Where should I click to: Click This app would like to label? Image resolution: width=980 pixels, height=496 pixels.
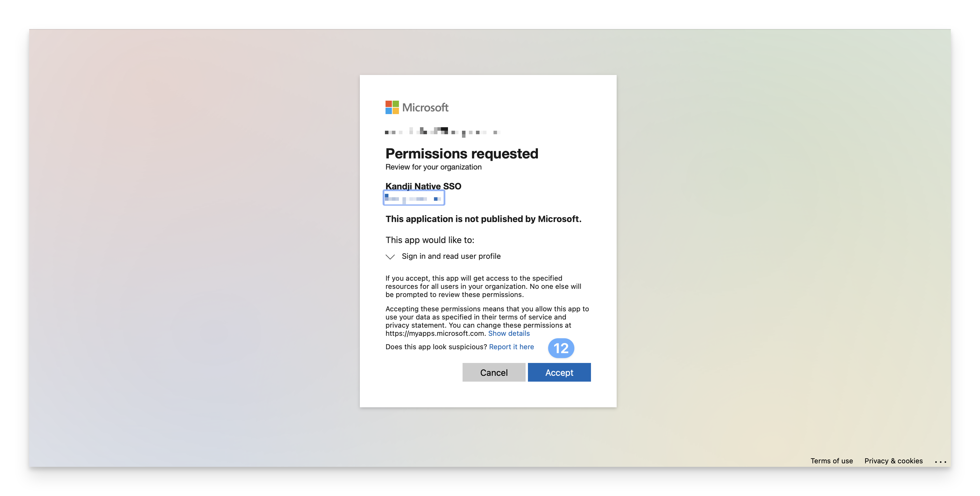click(x=430, y=240)
